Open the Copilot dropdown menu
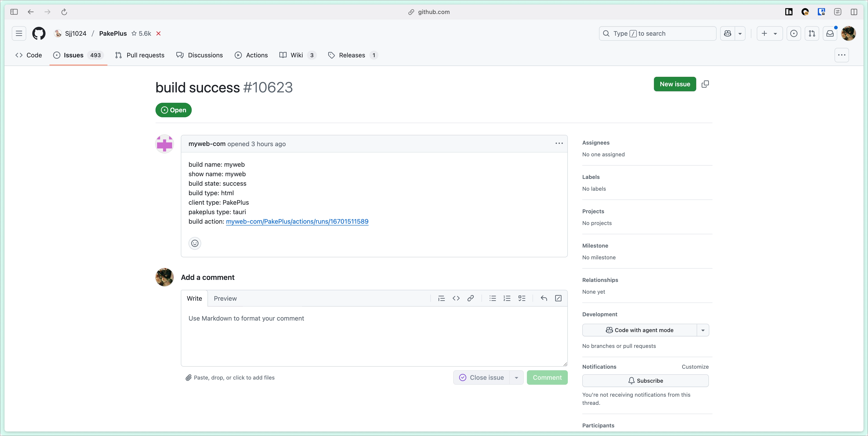Viewport: 868px width, 436px height. pyautogui.click(x=740, y=33)
